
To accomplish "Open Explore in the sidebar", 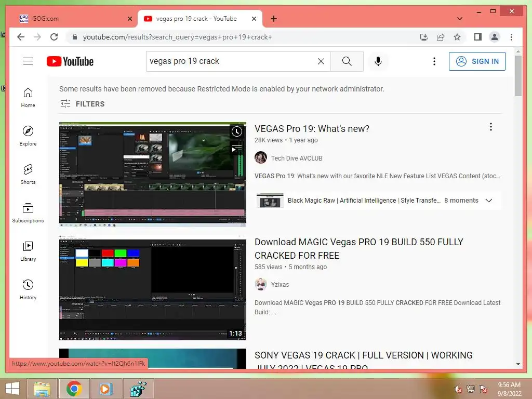I will click(28, 136).
